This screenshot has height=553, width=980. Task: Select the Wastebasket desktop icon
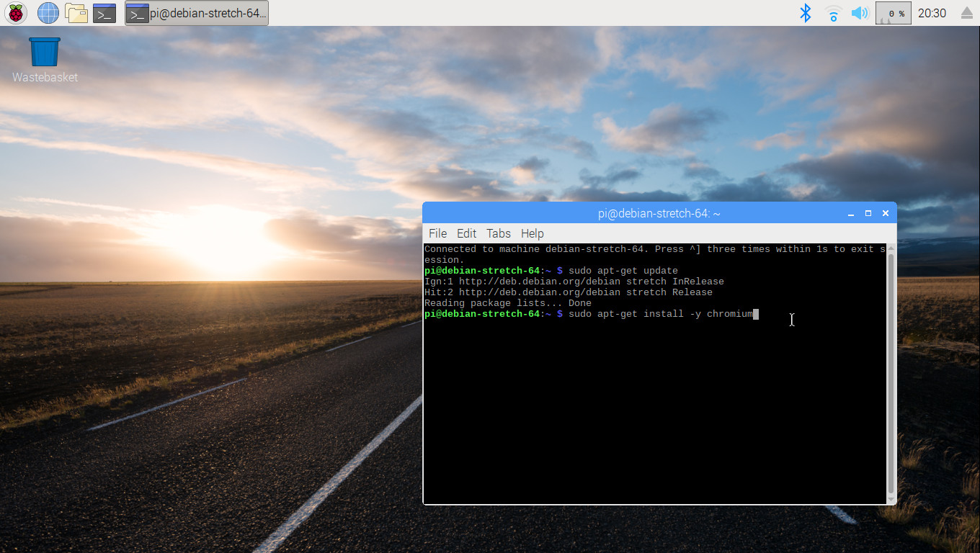click(x=45, y=60)
